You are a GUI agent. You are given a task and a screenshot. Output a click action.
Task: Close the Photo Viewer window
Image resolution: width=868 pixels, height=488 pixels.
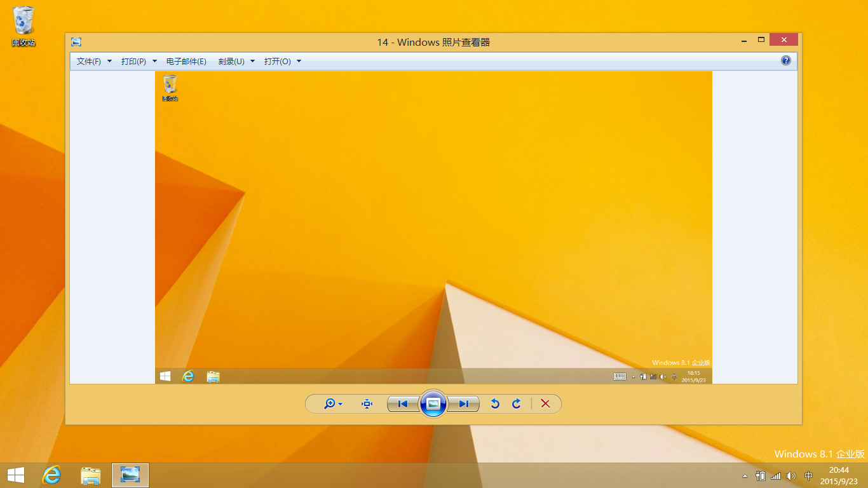[x=783, y=40]
